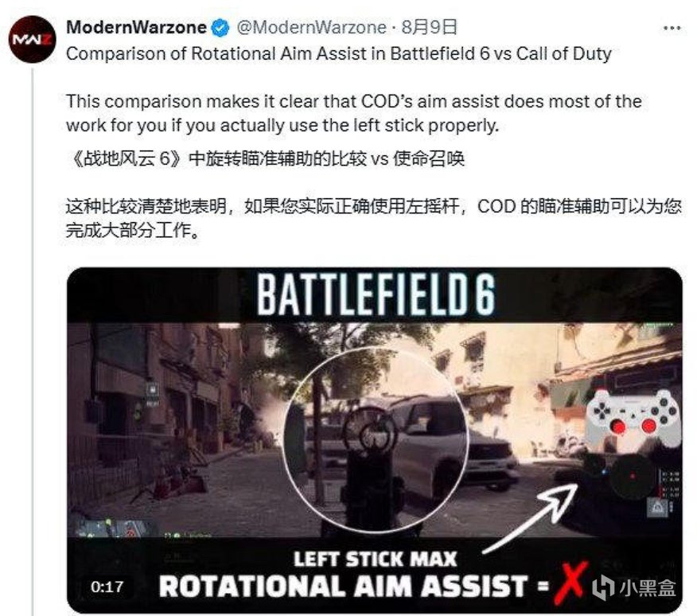Screen dimensions: 697x616
Task: Click the BATTLEFIELD 6 title banner
Action: click(x=376, y=295)
